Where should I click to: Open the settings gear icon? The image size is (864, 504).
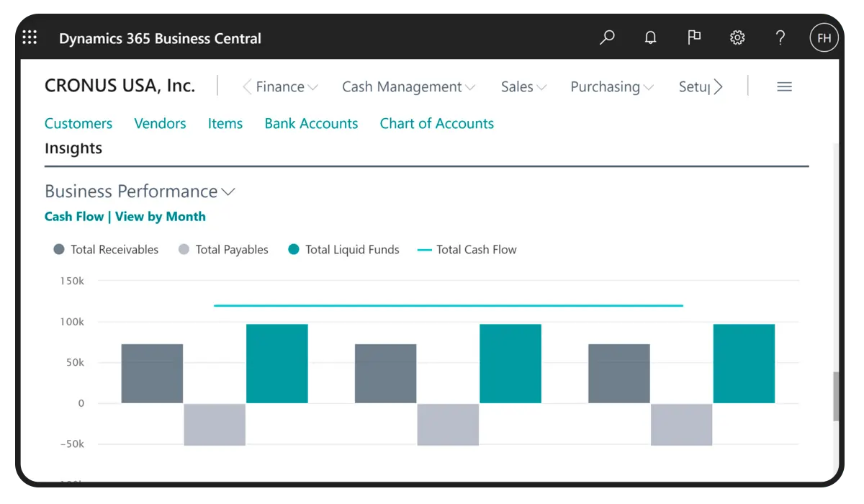pyautogui.click(x=737, y=38)
